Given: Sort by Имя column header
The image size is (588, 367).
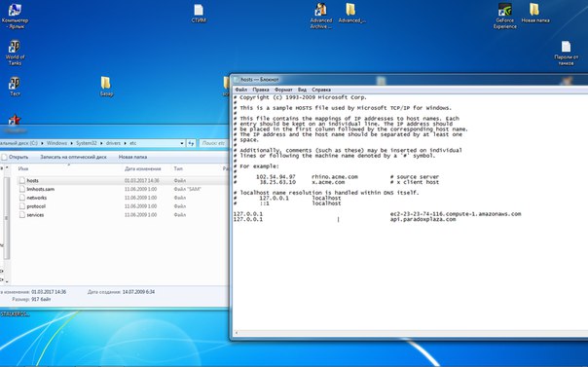Looking at the screenshot, I should click(22, 168).
